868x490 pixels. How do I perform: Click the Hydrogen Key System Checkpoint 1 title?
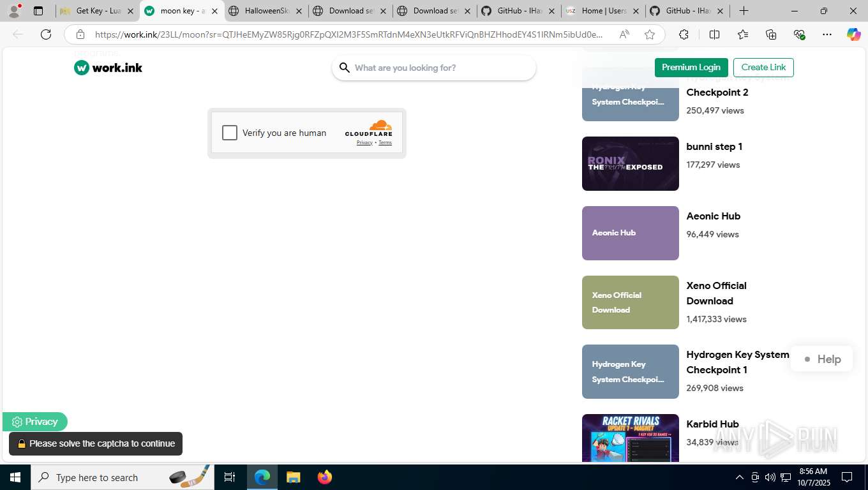click(738, 362)
